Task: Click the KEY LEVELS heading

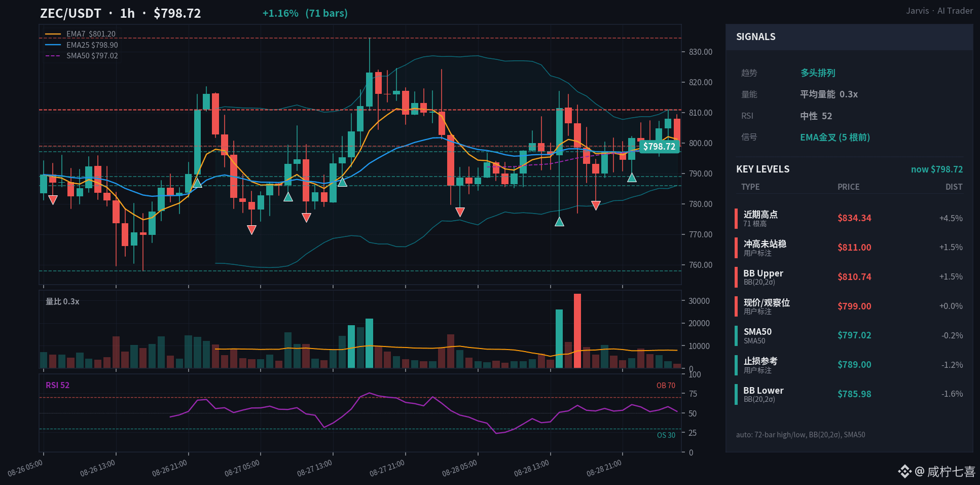Action: tap(763, 169)
